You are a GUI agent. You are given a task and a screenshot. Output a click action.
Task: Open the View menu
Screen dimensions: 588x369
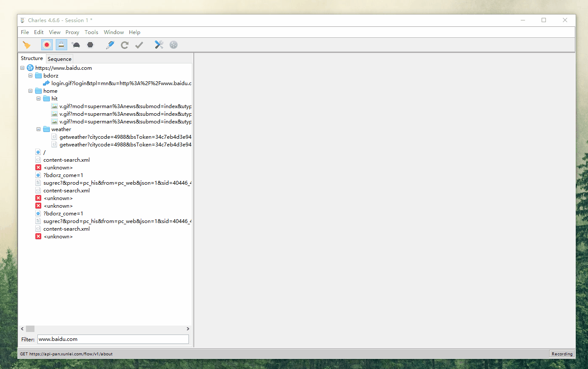coord(54,32)
